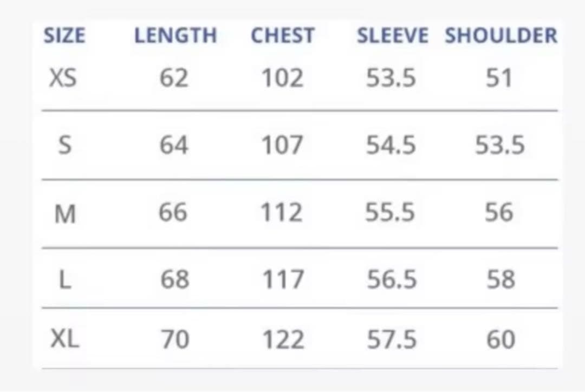Click the XS chest value 102
The width and height of the screenshot is (585, 392).
282,78
